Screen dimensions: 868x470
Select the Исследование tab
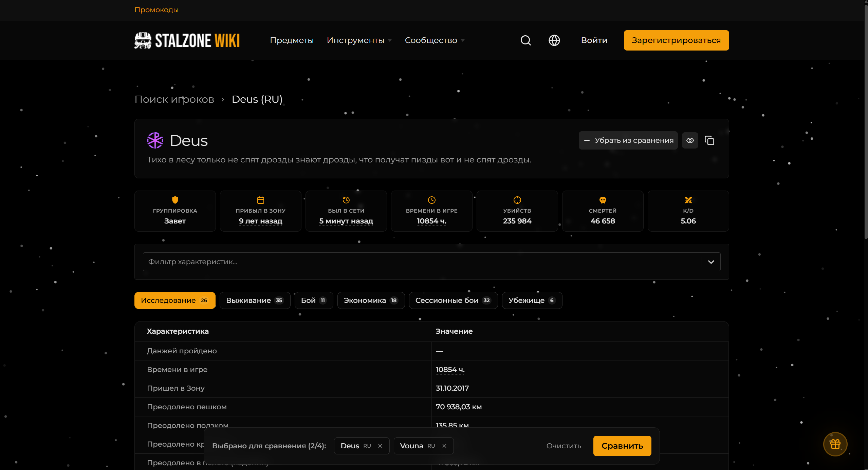pyautogui.click(x=175, y=300)
